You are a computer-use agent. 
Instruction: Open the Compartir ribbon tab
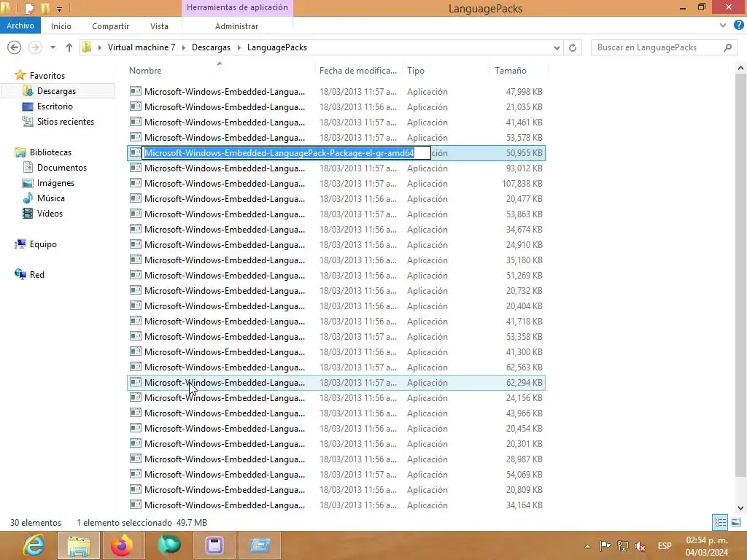(111, 26)
